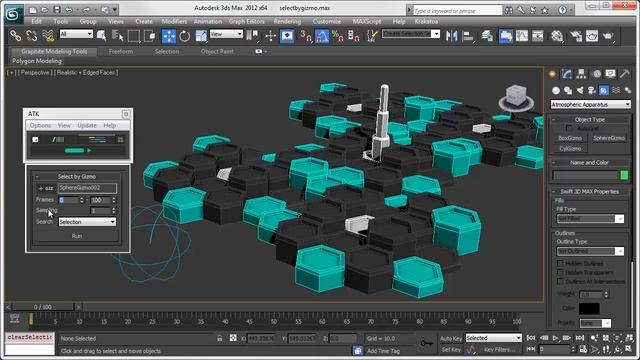This screenshot has height=360, width=640.
Task: Switch to the Object Paint ribbon tab
Action: pyautogui.click(x=217, y=51)
